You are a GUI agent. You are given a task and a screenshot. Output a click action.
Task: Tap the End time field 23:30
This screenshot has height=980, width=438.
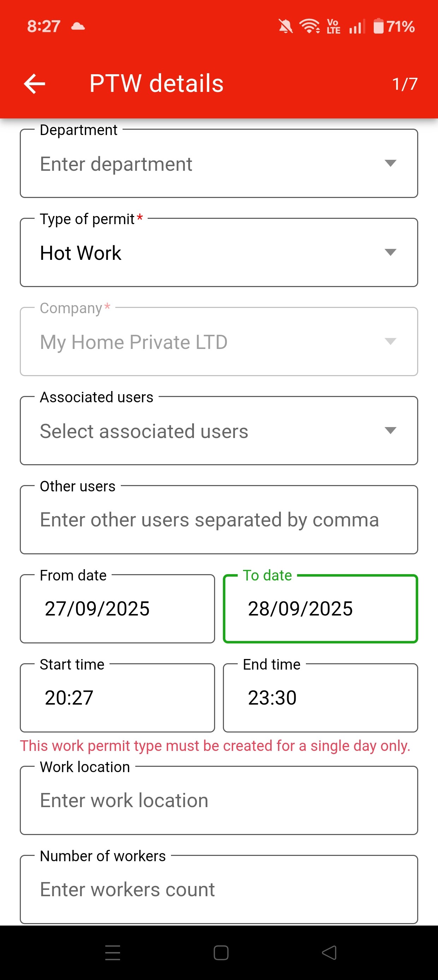(x=320, y=698)
